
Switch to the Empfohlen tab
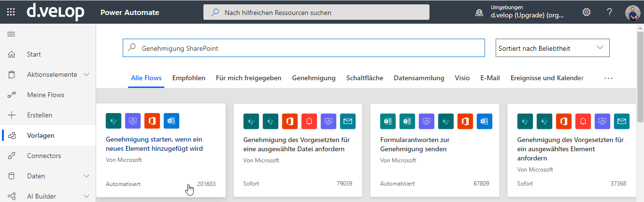click(x=188, y=78)
